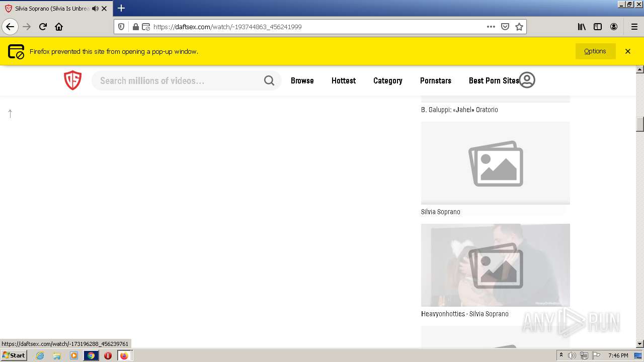
Task: Open the site permissions icon in address bar
Action: [146, 27]
